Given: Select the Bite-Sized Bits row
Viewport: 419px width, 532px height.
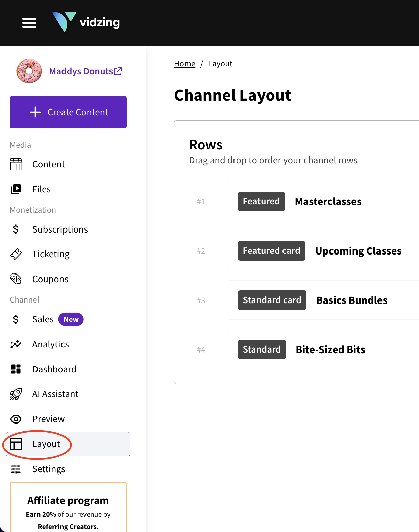Looking at the screenshot, I should [x=323, y=349].
